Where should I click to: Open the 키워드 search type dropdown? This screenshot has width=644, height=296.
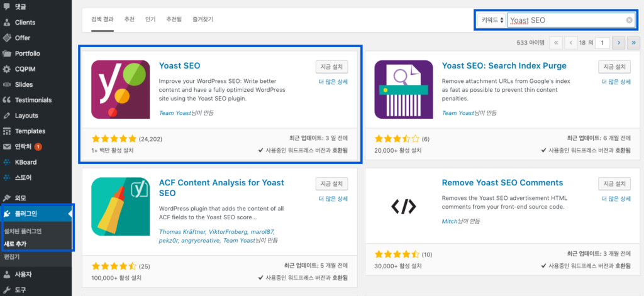coord(491,19)
